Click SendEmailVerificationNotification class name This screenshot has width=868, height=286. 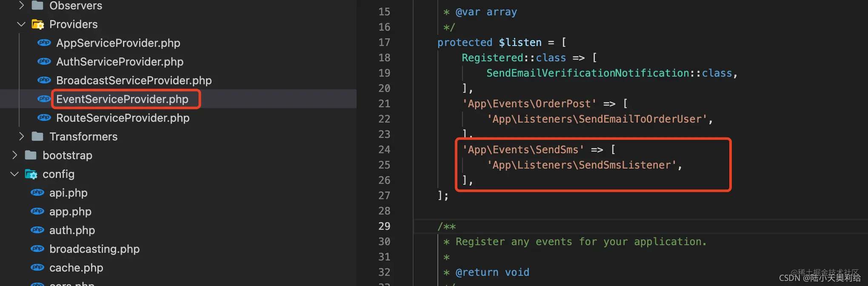click(x=588, y=73)
